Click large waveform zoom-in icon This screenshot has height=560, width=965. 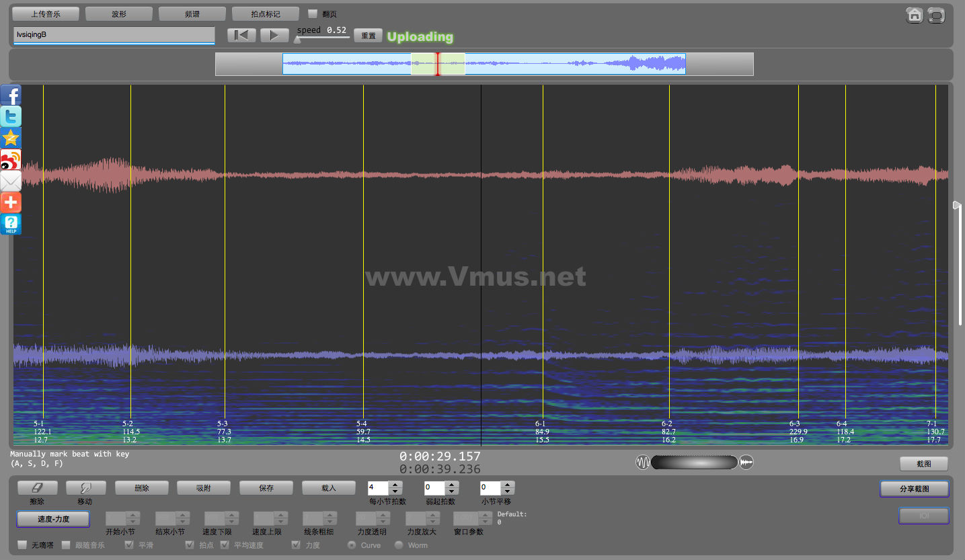point(746,463)
